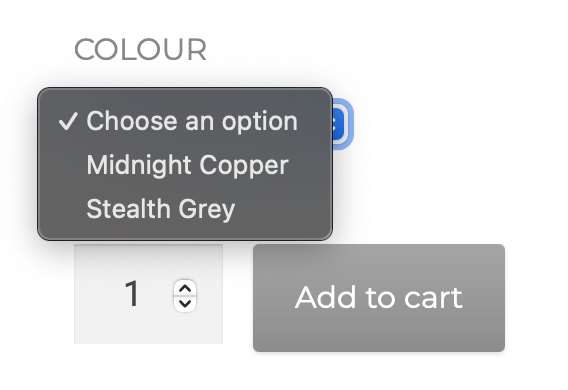Click the blue colour select arrow button
568x390 pixels.
pyautogui.click(x=339, y=124)
